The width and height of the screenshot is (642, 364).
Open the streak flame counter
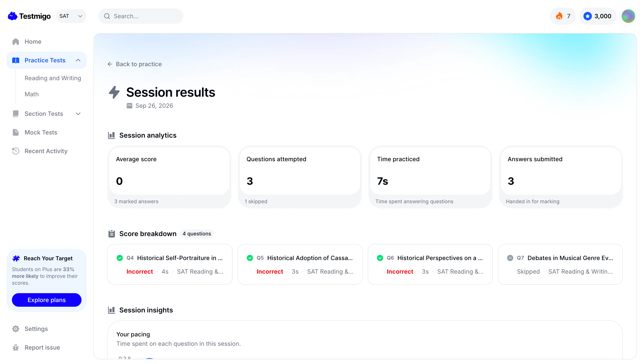[562, 16]
